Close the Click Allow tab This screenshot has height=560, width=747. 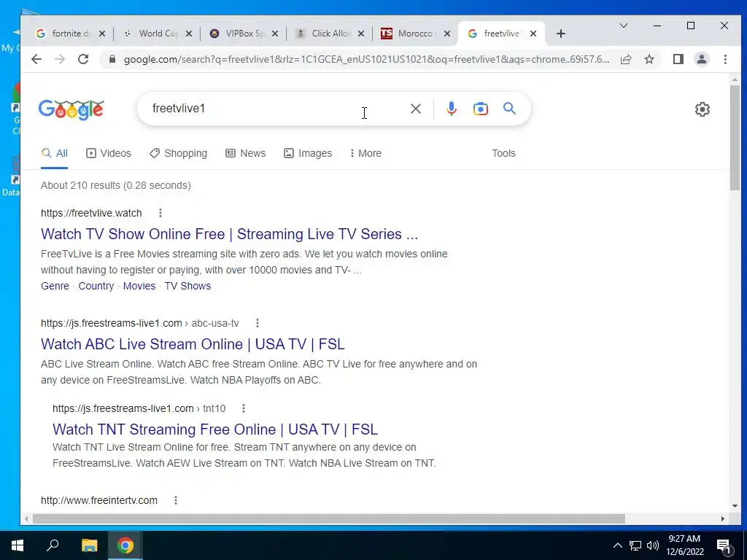tap(361, 34)
